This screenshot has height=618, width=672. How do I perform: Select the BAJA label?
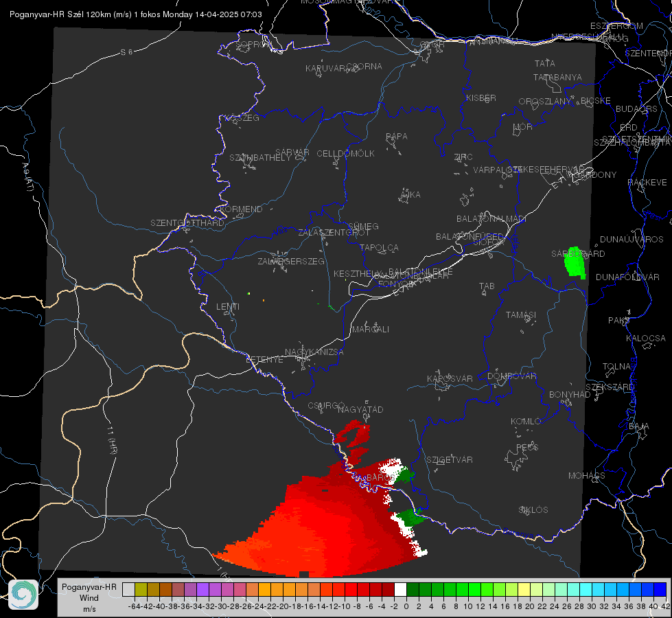pos(639,426)
